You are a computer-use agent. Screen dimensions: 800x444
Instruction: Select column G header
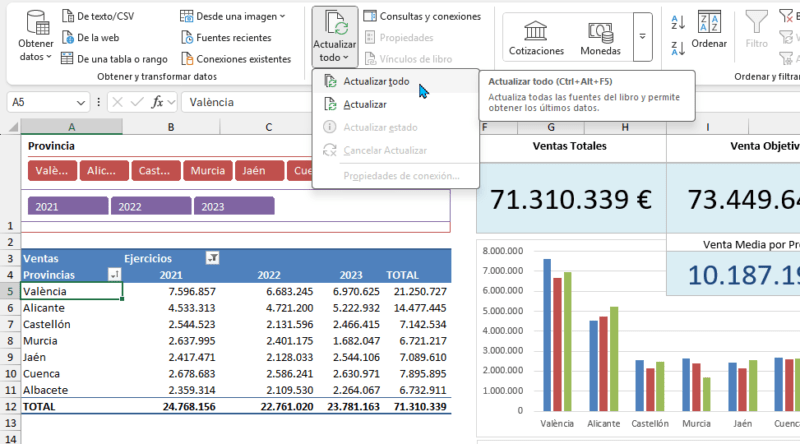tap(551, 127)
